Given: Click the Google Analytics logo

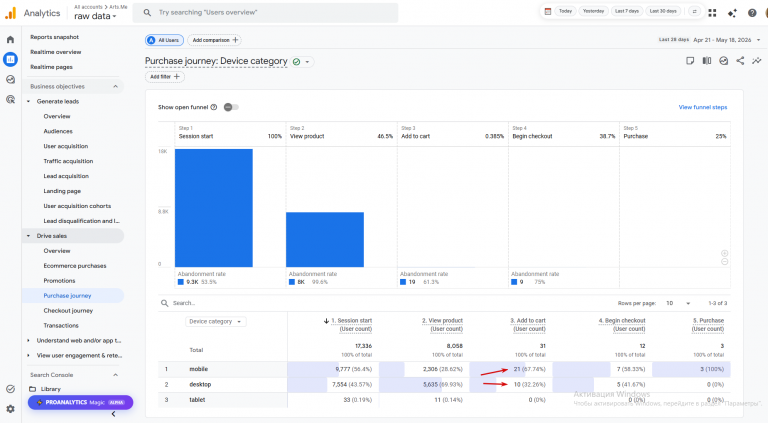Looking at the screenshot, I should click(x=10, y=13).
